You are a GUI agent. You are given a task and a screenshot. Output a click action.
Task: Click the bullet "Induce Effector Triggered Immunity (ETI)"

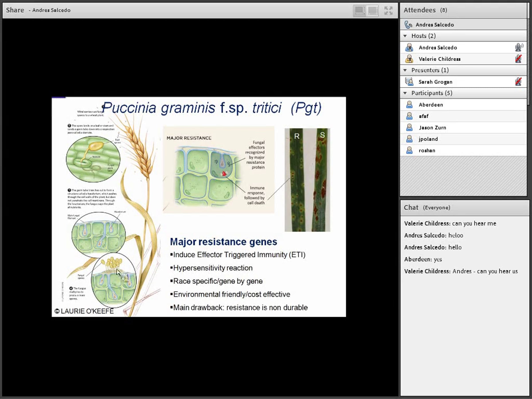click(x=238, y=255)
